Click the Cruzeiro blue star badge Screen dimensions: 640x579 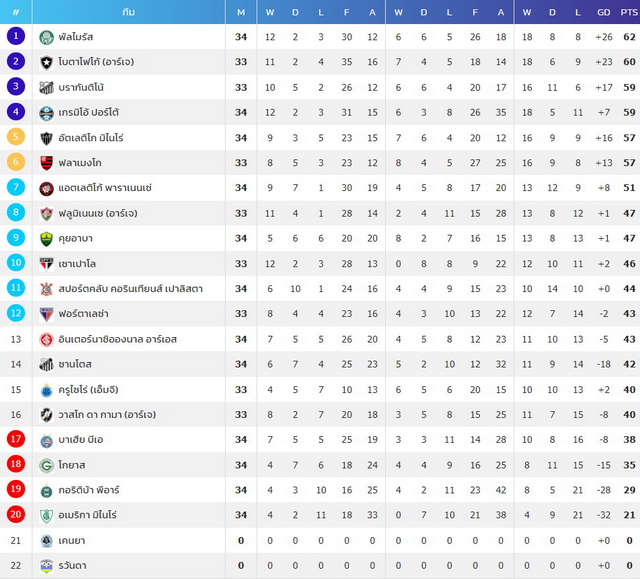(47, 390)
